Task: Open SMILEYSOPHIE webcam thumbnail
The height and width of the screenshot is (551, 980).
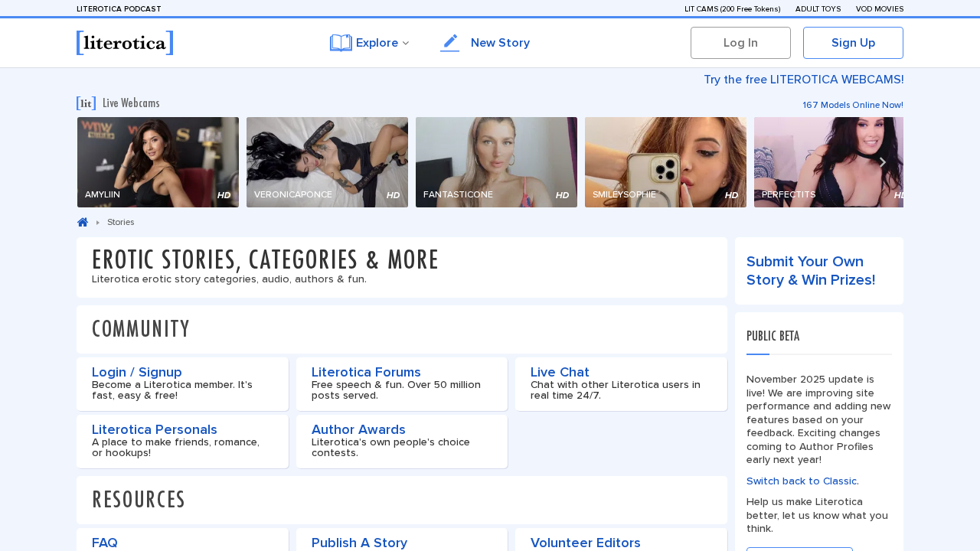Action: tap(665, 162)
